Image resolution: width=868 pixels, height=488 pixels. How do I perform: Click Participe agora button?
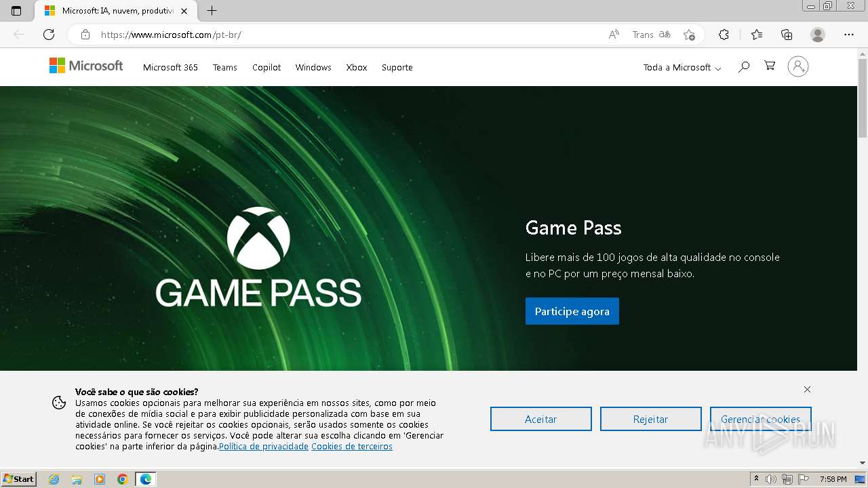coord(572,311)
